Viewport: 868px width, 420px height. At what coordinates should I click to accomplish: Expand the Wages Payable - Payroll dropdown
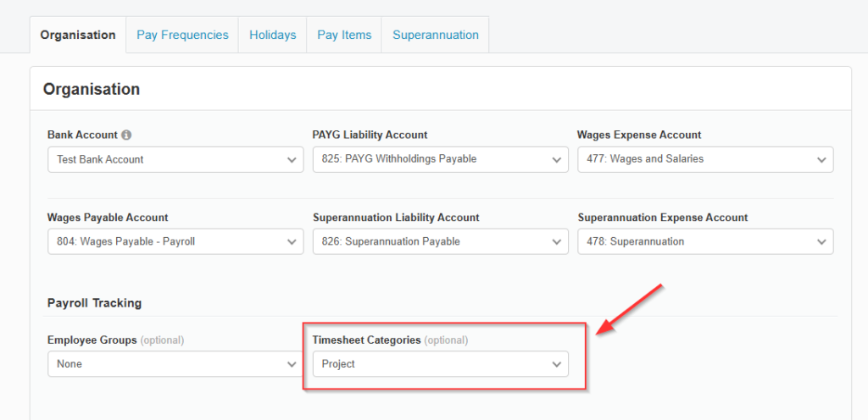tap(175, 241)
